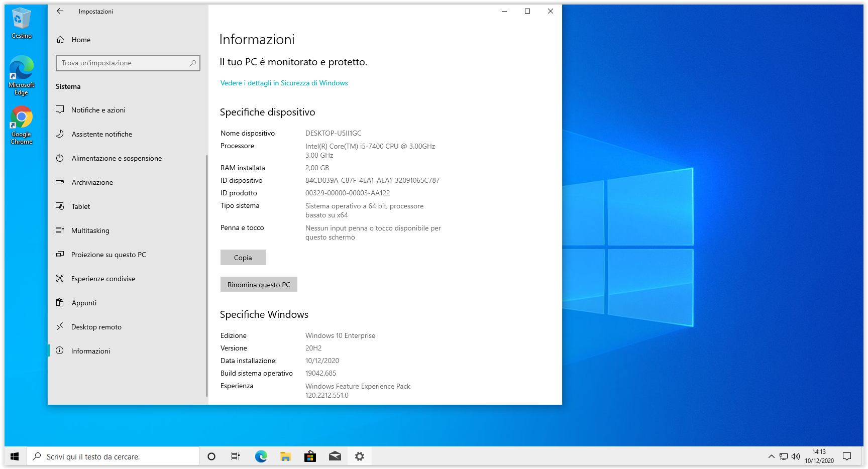The height and width of the screenshot is (469, 868).
Task: Launch Microsoft Edge from the taskbar
Action: (261, 456)
